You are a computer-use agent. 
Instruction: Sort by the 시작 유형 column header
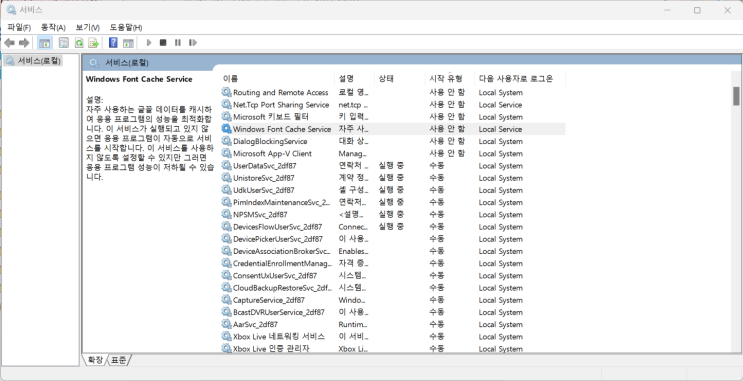(x=450, y=79)
